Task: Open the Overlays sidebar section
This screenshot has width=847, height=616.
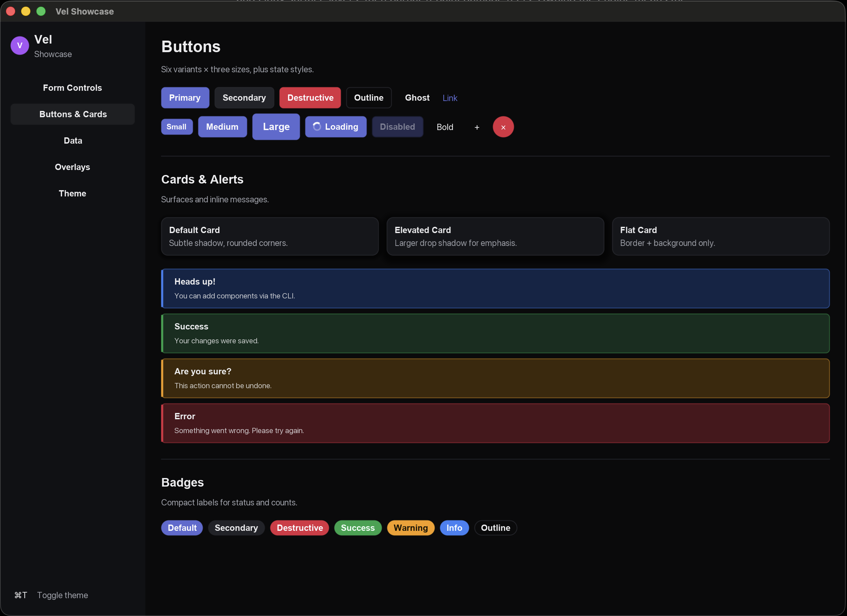Action: (x=72, y=167)
